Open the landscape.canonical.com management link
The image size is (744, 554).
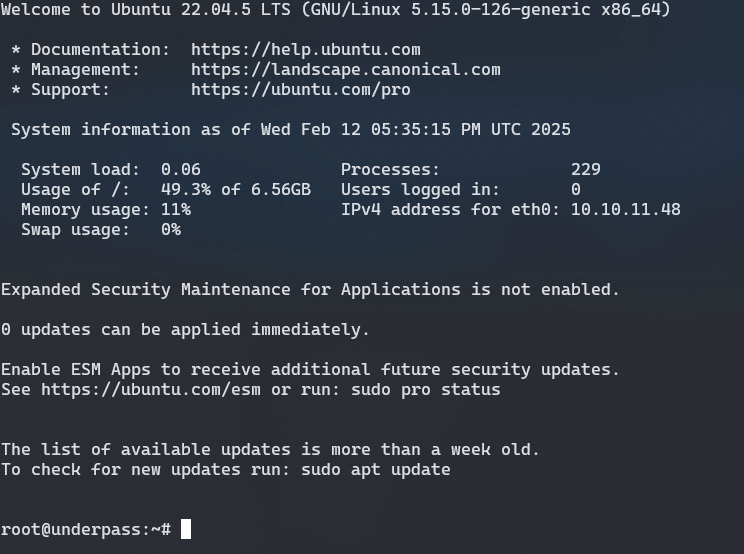point(345,69)
